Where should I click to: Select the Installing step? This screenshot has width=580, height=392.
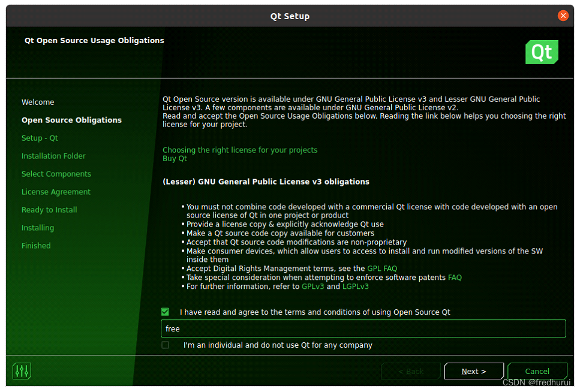pos(38,227)
